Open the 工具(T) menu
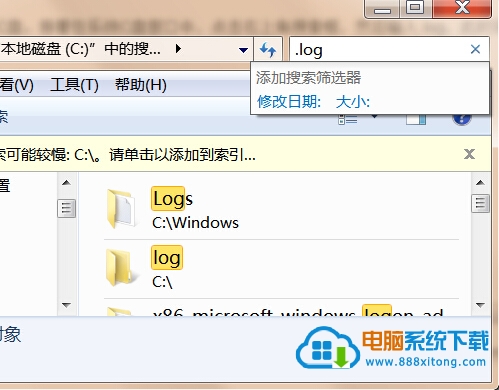This screenshot has width=499, height=390. tap(74, 85)
